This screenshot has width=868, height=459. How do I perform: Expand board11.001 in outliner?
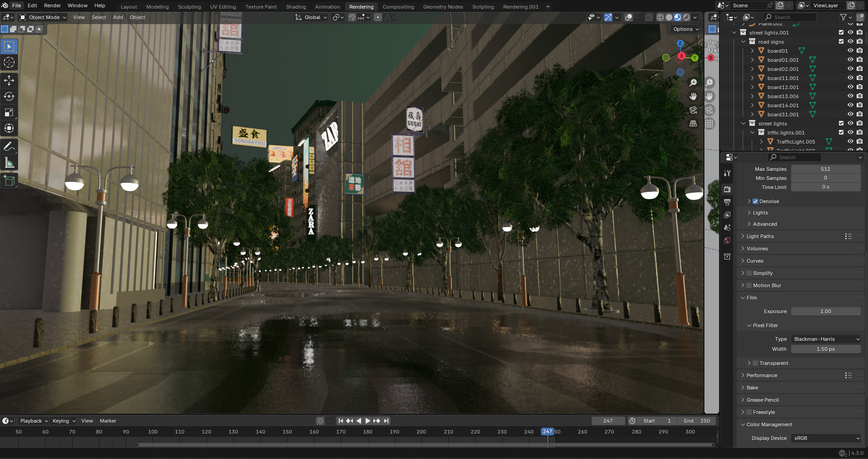click(752, 78)
